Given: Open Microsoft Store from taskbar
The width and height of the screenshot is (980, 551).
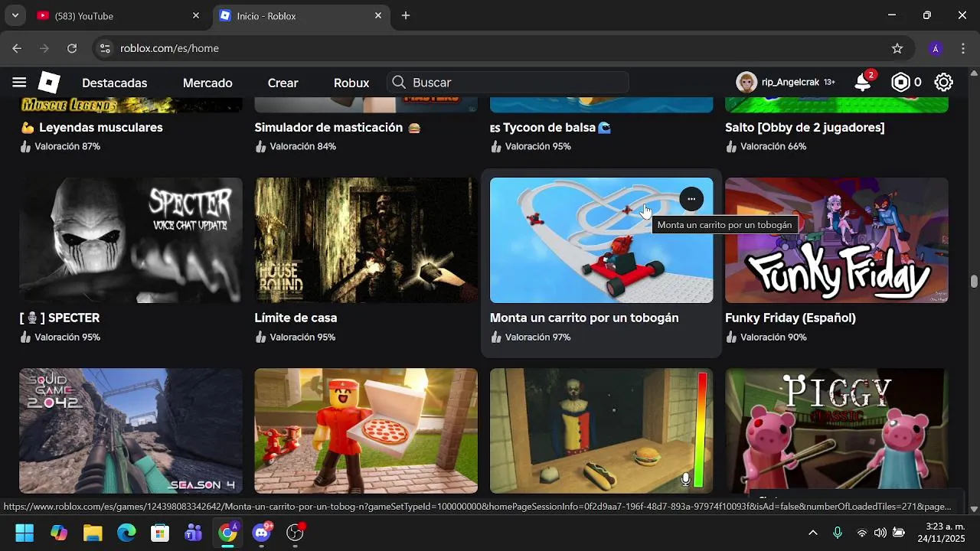Looking at the screenshot, I should tap(160, 533).
